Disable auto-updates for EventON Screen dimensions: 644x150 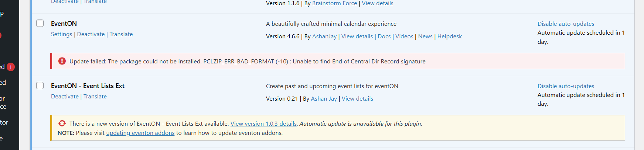pyautogui.click(x=566, y=24)
